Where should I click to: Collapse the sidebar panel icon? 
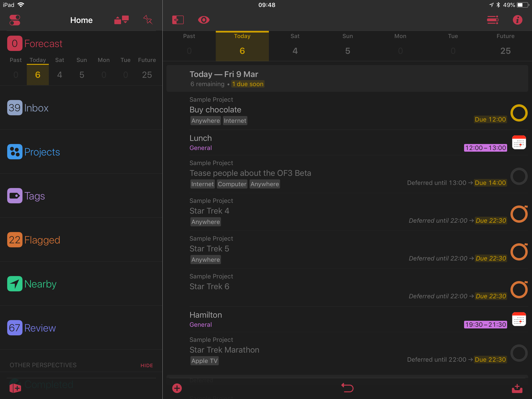tap(178, 20)
